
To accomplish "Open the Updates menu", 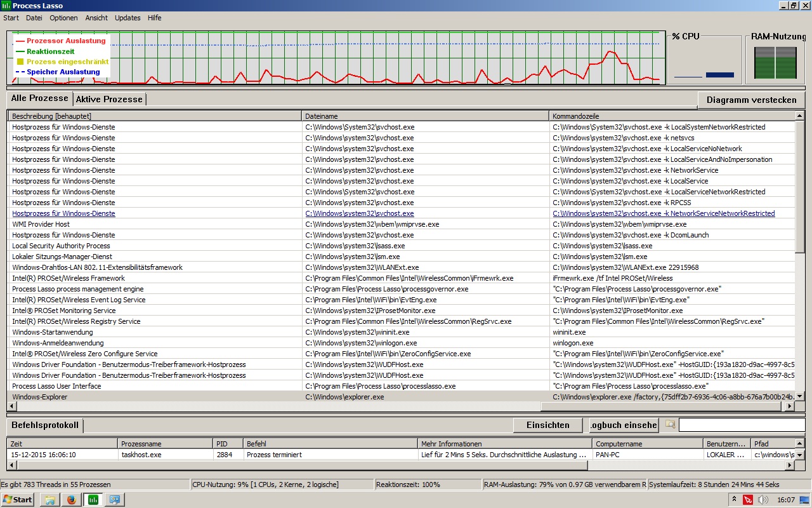I will [x=128, y=18].
